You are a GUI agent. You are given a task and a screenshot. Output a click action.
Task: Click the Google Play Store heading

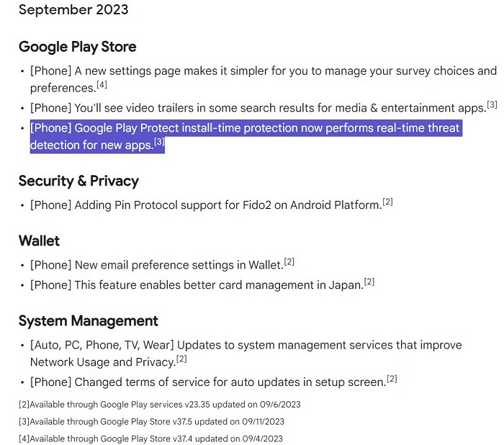coord(77,47)
